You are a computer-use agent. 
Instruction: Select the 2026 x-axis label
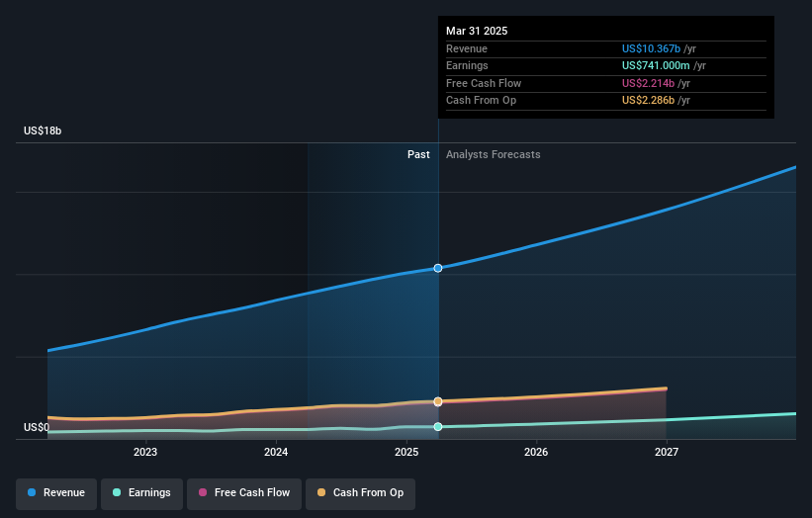click(536, 453)
